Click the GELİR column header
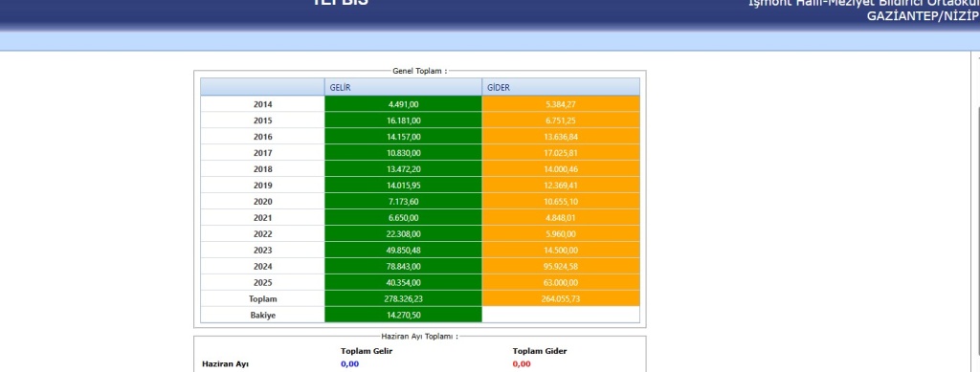Screen dimensions: 980x372 [403, 87]
